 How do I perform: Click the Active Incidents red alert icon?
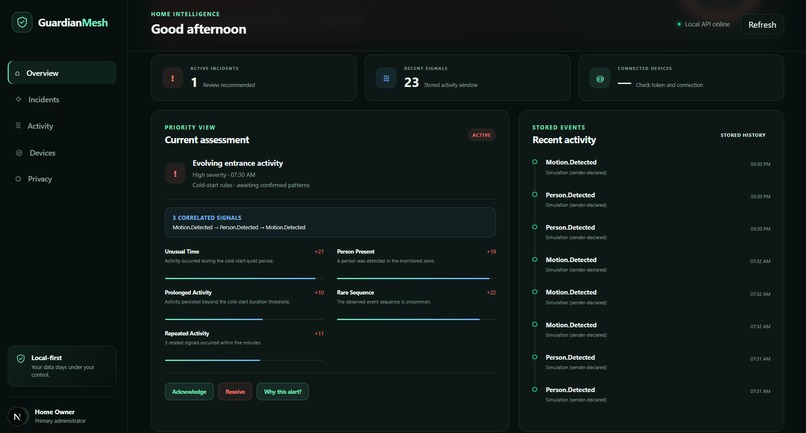172,78
